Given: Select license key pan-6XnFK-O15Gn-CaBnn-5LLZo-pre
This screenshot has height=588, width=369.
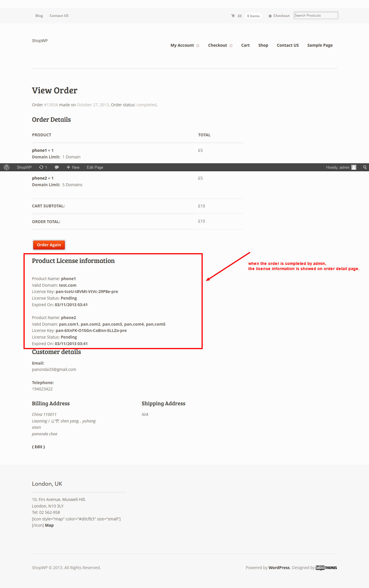Looking at the screenshot, I should 91,331.
